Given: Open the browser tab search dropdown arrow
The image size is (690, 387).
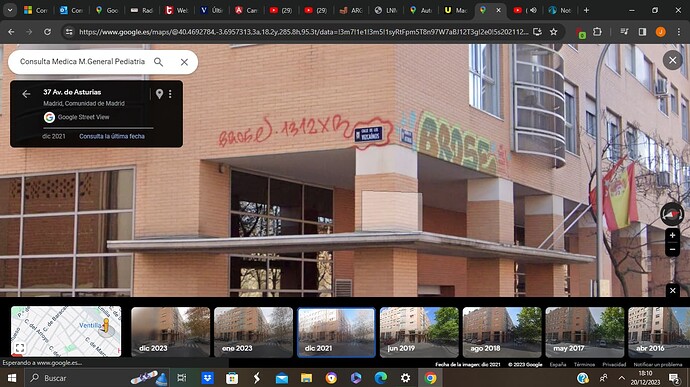Looking at the screenshot, I should coord(10,10).
